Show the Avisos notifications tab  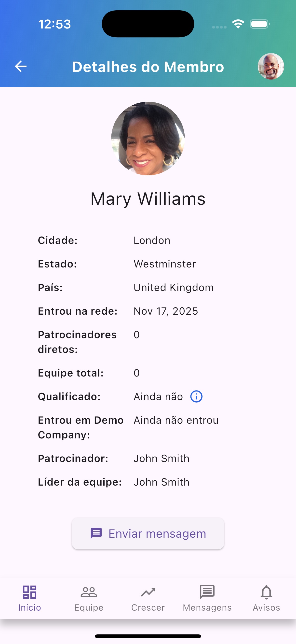(x=266, y=598)
